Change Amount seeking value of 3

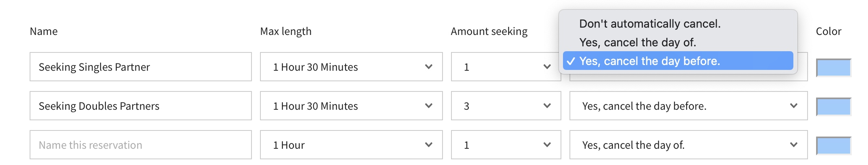point(506,106)
